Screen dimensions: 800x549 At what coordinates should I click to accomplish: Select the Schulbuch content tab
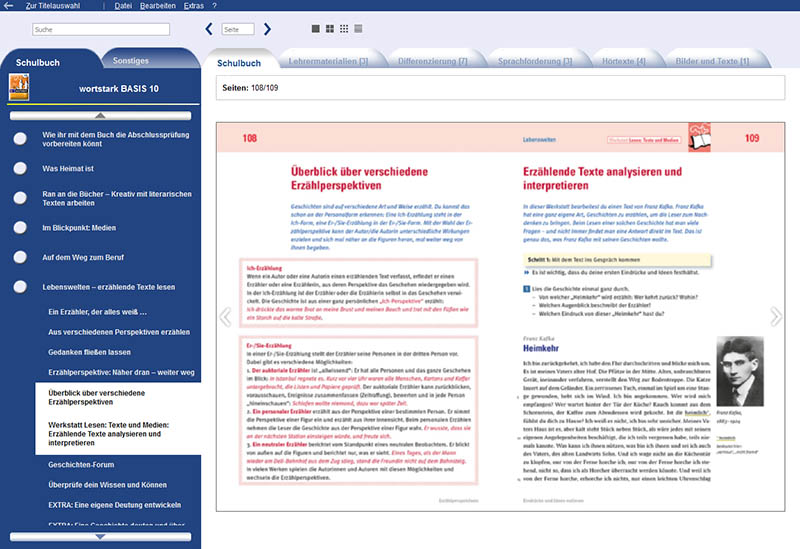click(239, 63)
